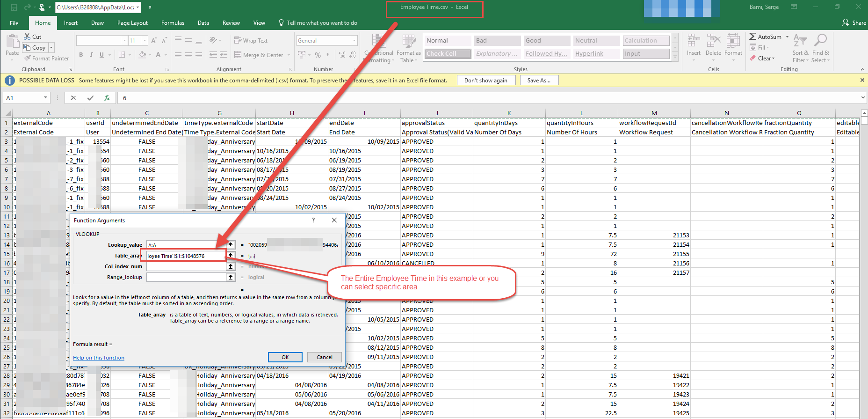868x419 pixels.
Task: Click the Tell me what you want to do box
Action: pos(318,23)
